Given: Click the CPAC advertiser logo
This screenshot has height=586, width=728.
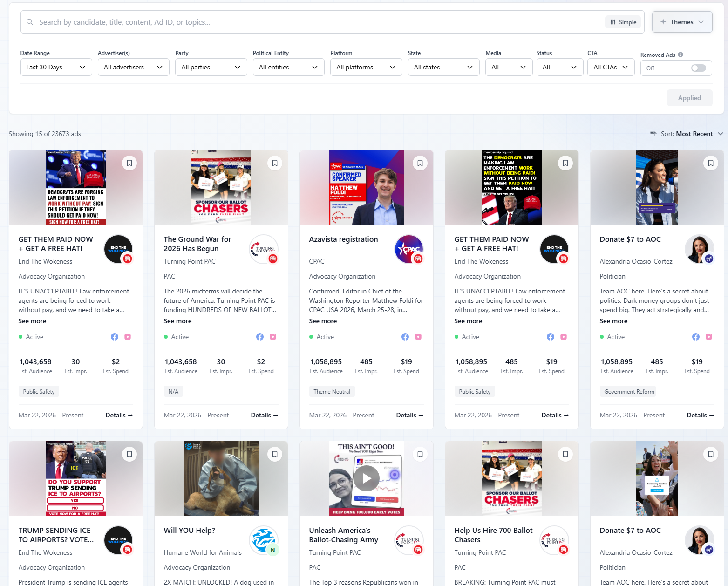Looking at the screenshot, I should click(409, 249).
